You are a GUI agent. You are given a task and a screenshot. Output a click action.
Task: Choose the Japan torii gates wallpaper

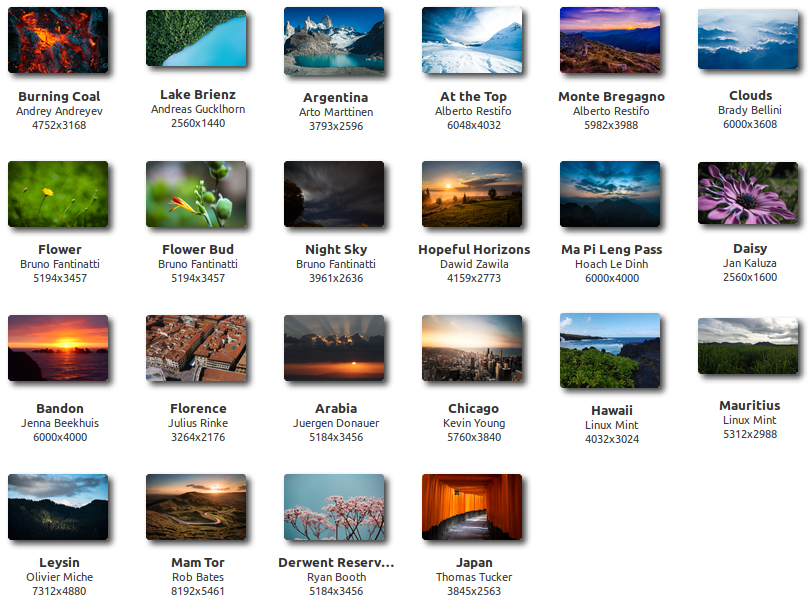tap(472, 507)
